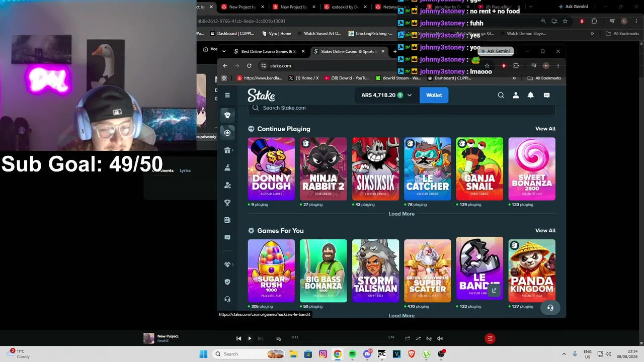Screen dimensions: 644x362
Task: Open the Storm Talisman game
Action: coord(375,270)
